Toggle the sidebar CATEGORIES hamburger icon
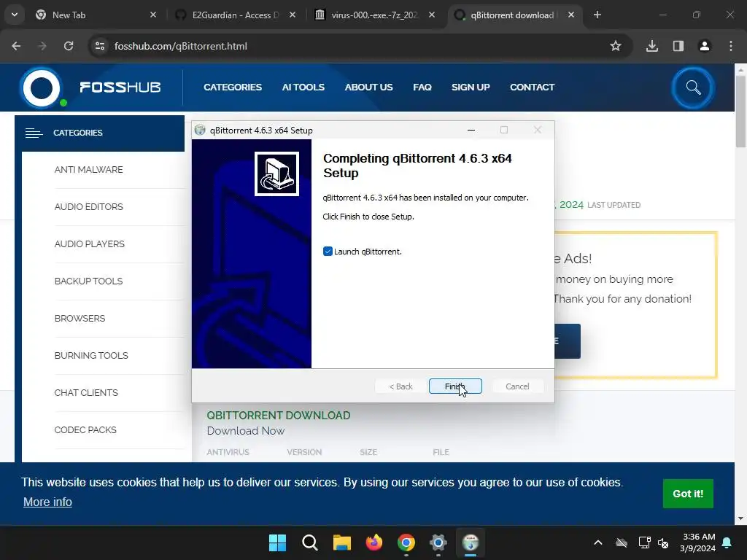Screen dimensions: 747x560 (34, 133)
